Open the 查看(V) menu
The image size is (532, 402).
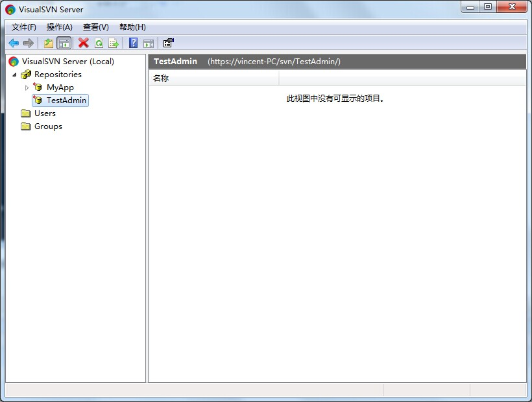tap(95, 27)
